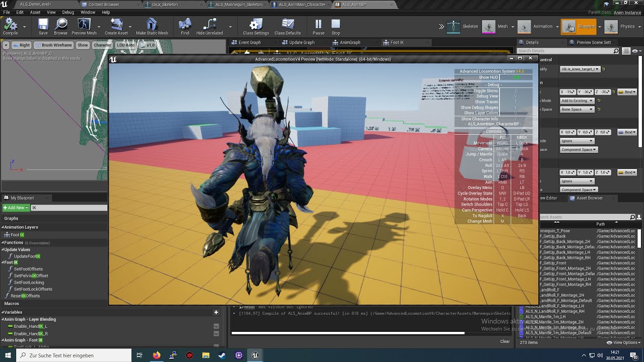Open viewport Show options
This screenshot has height=362, width=644.
(83, 45)
